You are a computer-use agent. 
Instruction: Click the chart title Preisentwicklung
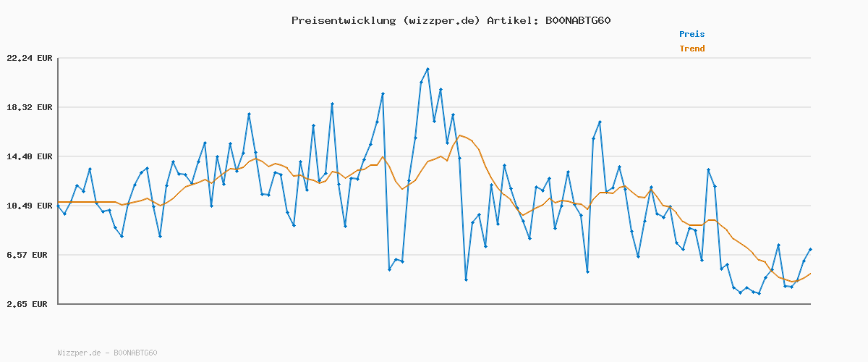(x=343, y=20)
